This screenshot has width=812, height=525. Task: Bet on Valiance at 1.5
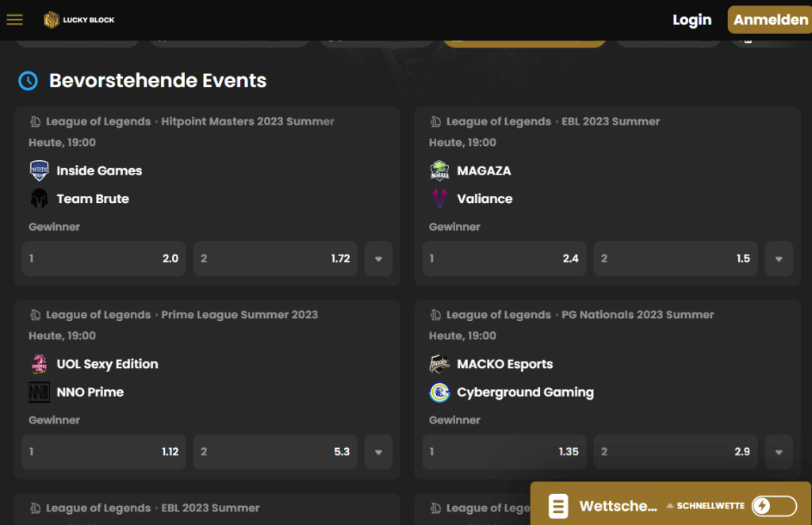point(676,259)
